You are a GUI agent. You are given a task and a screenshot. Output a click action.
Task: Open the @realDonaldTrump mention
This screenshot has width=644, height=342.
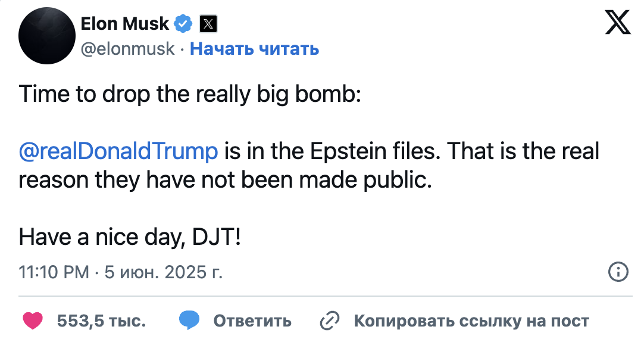(x=118, y=151)
